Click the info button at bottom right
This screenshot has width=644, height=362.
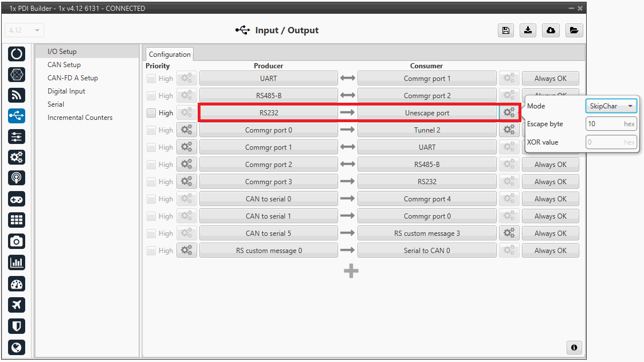click(573, 348)
